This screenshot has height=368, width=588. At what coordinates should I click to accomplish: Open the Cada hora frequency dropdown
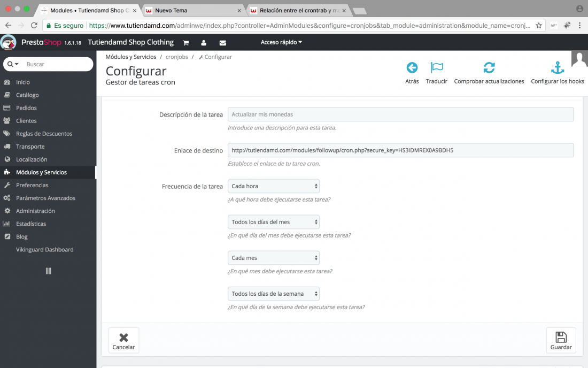click(x=273, y=186)
